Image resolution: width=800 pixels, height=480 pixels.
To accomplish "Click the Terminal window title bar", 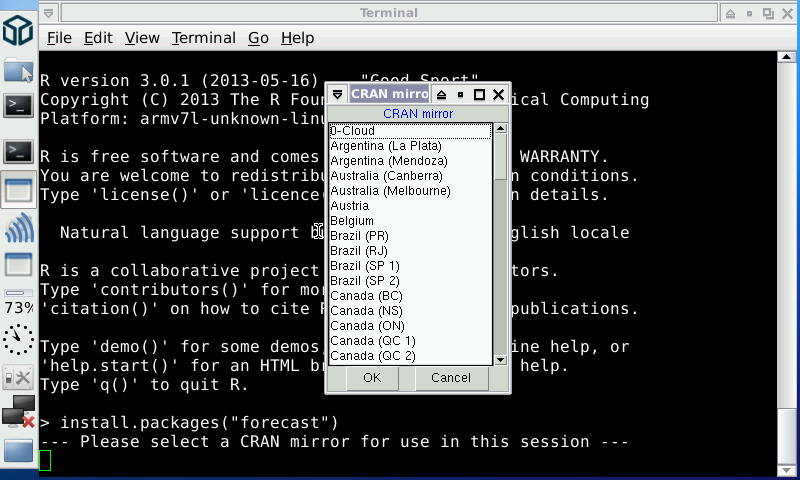I will coord(389,13).
